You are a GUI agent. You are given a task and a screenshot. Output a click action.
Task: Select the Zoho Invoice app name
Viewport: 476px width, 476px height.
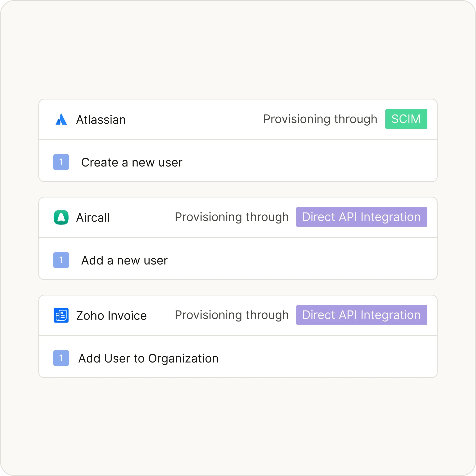coord(111,316)
